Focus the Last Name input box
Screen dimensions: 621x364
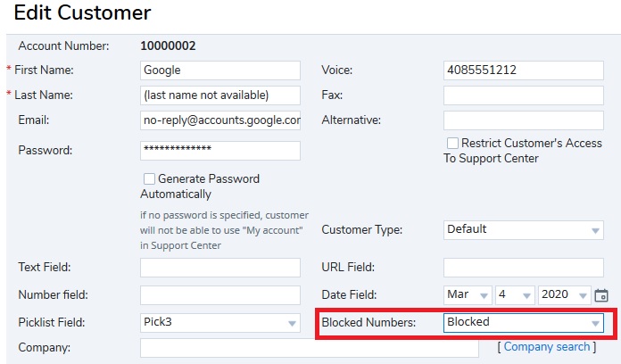tap(219, 95)
